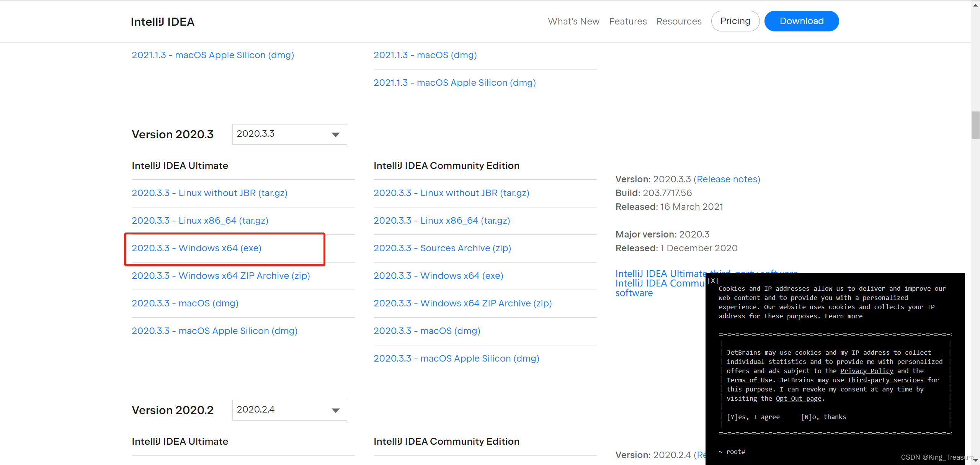The width and height of the screenshot is (980, 465).
Task: Download Ultimate 2020.3.3 macOS Apple Silicon dmg
Action: pos(214,331)
